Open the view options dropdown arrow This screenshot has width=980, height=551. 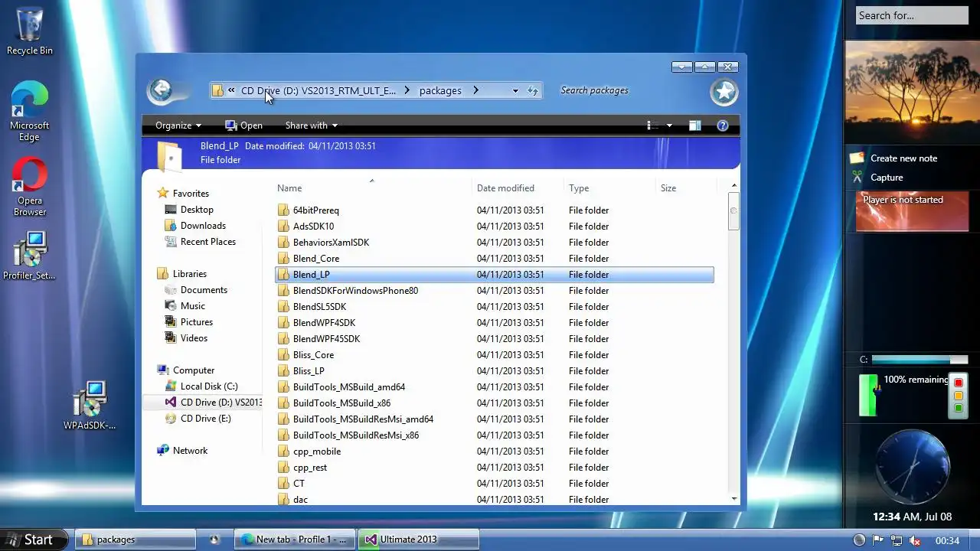click(x=669, y=126)
